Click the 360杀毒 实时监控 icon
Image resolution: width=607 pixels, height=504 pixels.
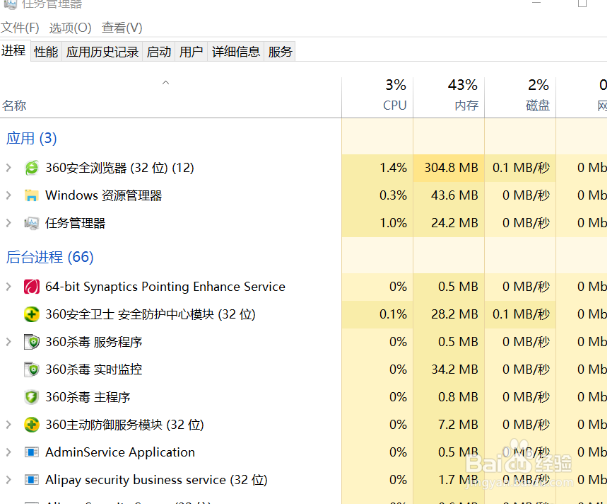pyautogui.click(x=32, y=369)
